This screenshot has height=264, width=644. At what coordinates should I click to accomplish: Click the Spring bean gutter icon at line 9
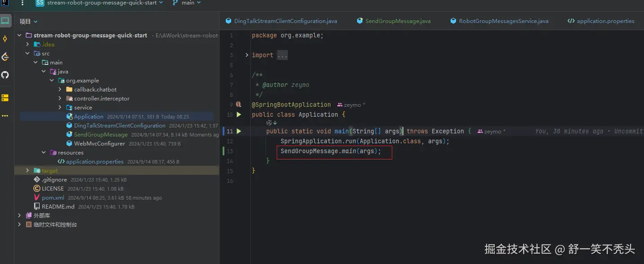(x=239, y=105)
